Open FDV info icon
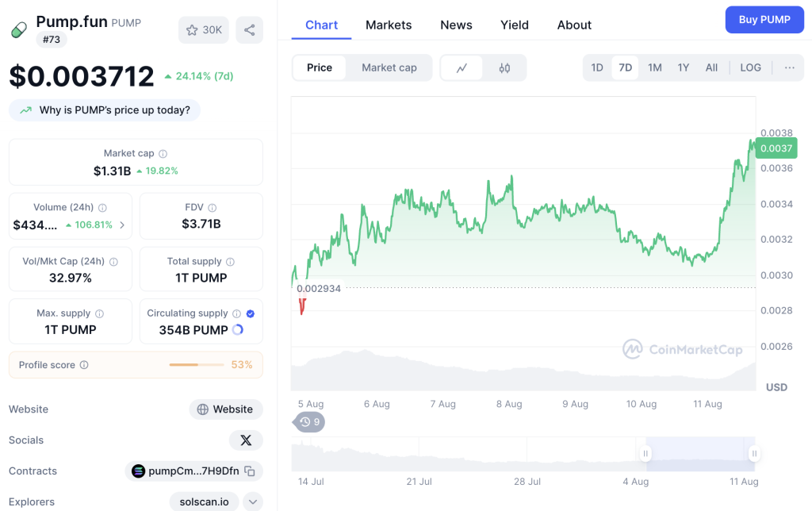Viewport: 812px width, 511px height. click(213, 207)
